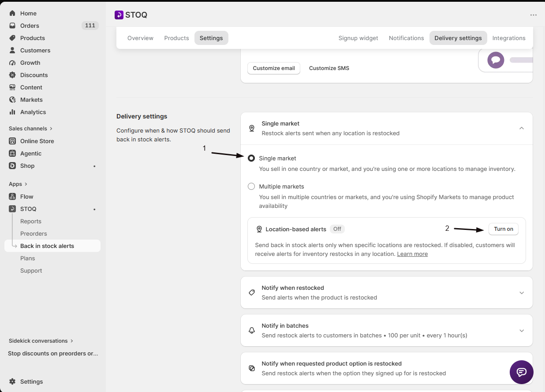Click the Content image icon

point(12,87)
